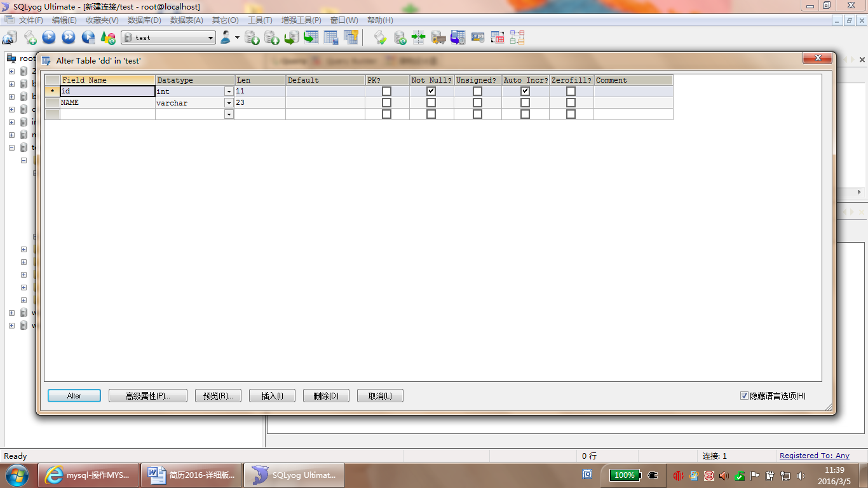868x488 pixels.
Task: Click the 预览(R)... button
Action: tap(218, 396)
